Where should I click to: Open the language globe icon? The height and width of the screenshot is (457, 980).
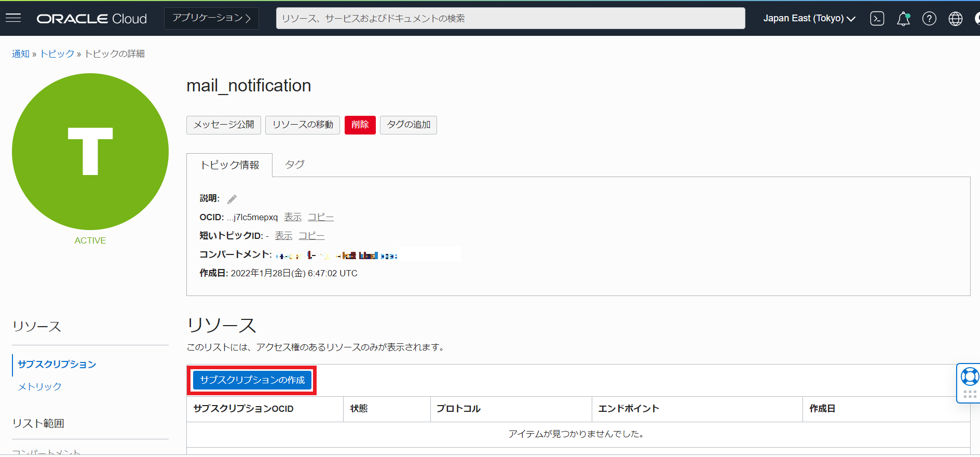click(x=955, y=19)
